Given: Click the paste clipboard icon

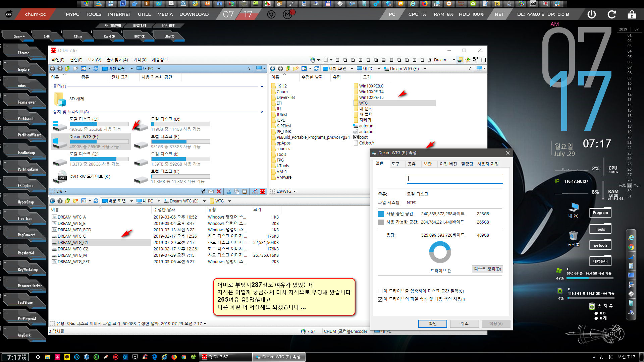Looking at the screenshot, I should (245, 191).
